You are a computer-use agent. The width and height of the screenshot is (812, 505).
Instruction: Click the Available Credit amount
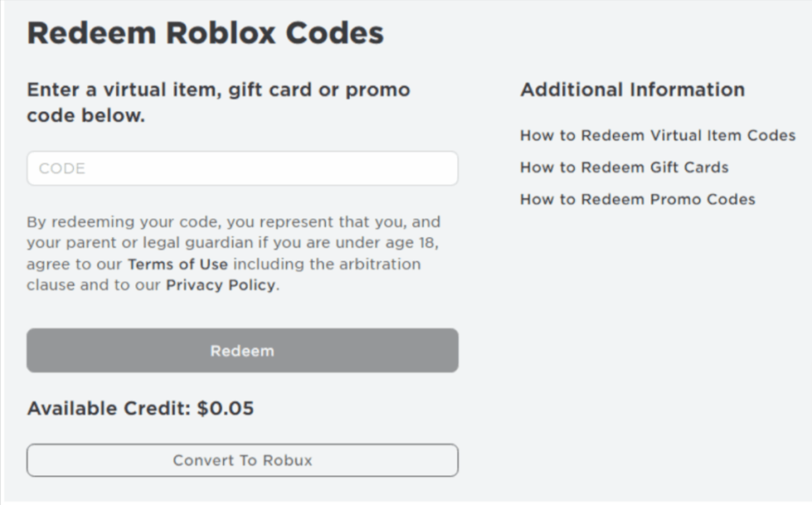click(141, 408)
